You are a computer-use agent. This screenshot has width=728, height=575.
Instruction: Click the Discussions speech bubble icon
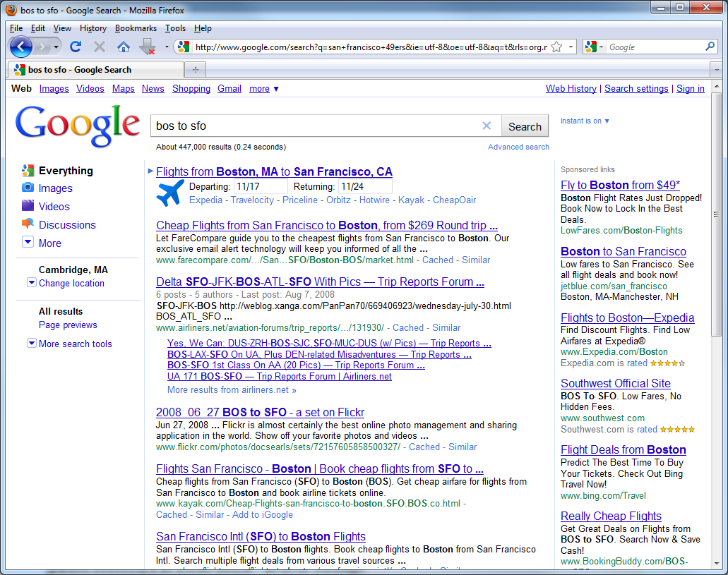click(28, 224)
